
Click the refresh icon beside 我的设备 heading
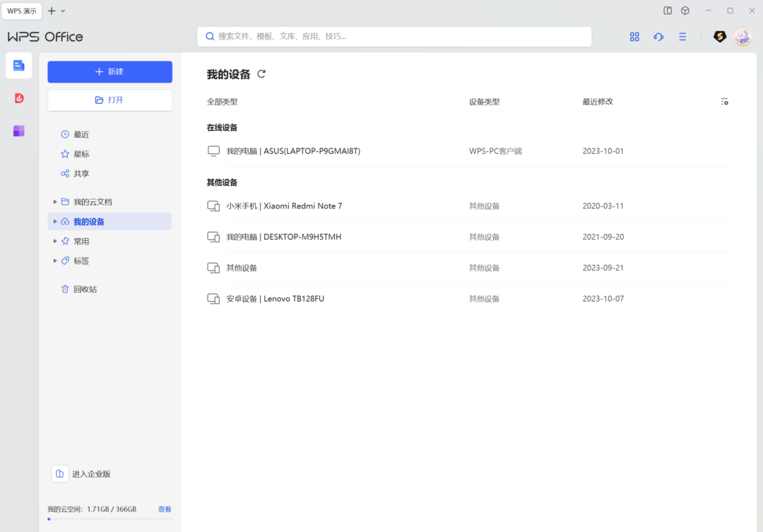(x=261, y=74)
